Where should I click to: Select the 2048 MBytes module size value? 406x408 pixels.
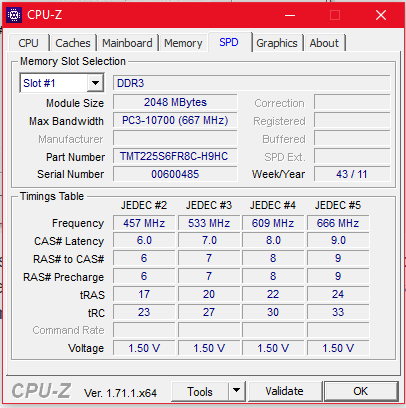point(175,102)
